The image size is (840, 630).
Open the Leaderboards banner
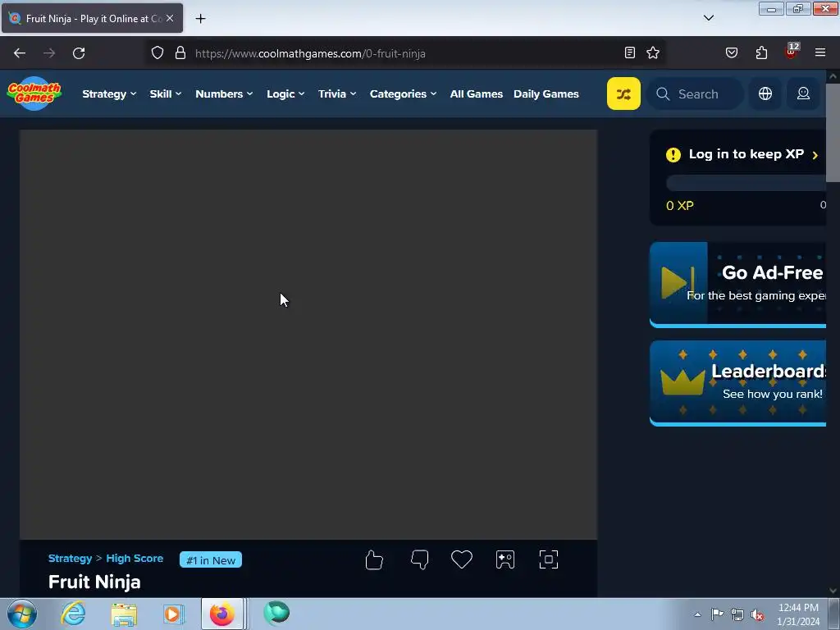737,383
